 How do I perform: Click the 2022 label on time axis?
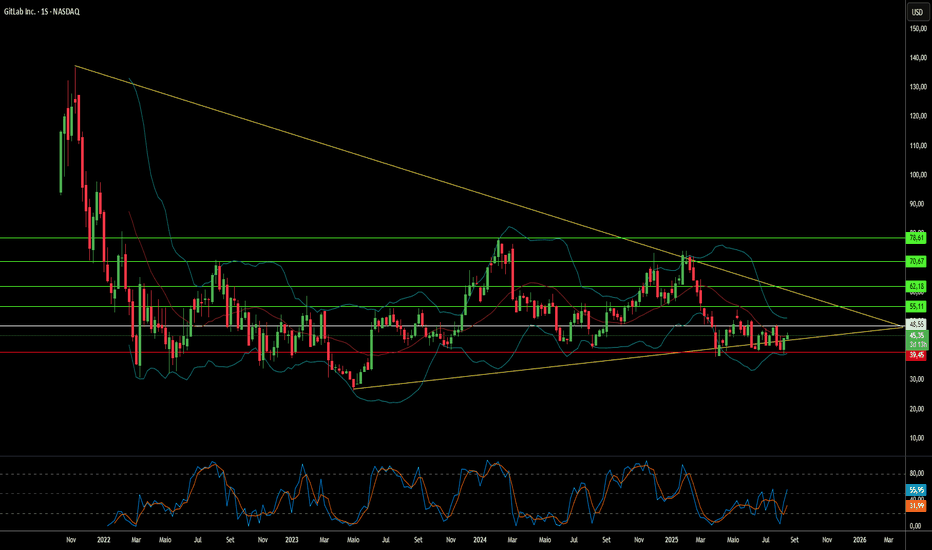pos(103,540)
